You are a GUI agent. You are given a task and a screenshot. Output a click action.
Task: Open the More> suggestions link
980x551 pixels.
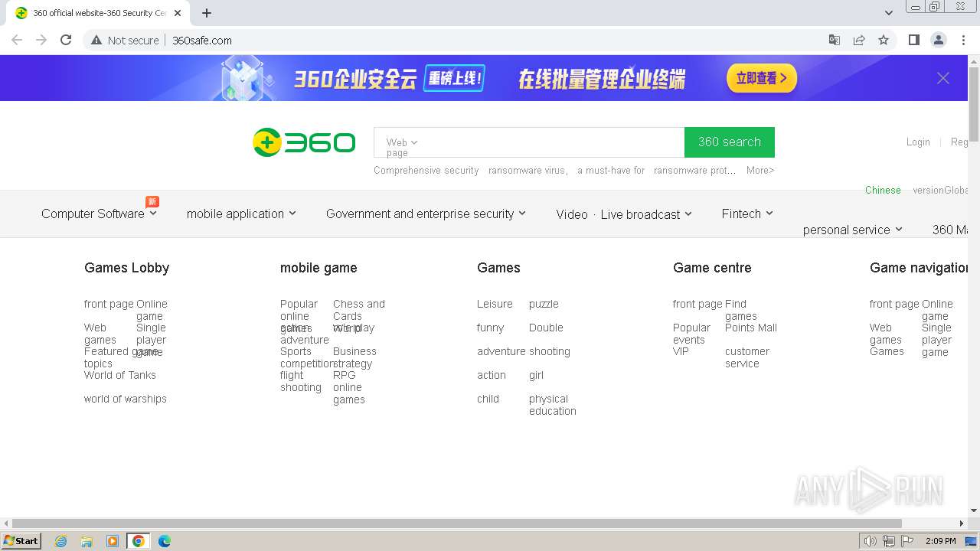760,170
